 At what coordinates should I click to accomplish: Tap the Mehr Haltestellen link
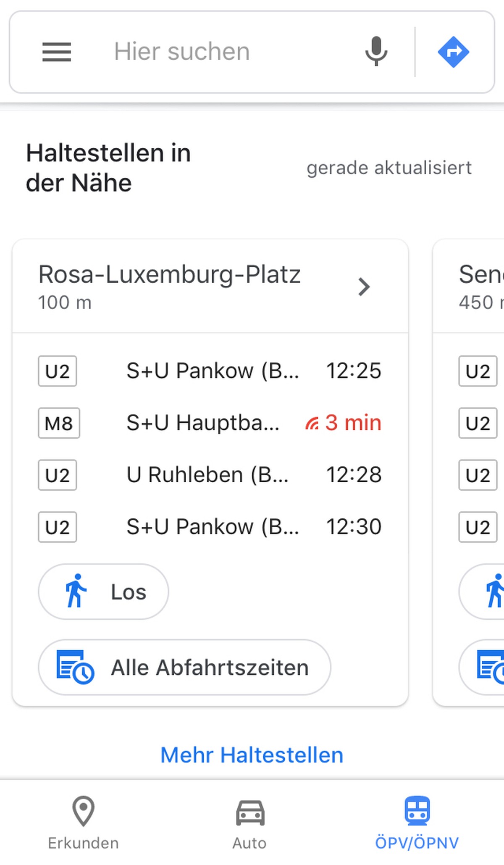click(x=252, y=755)
